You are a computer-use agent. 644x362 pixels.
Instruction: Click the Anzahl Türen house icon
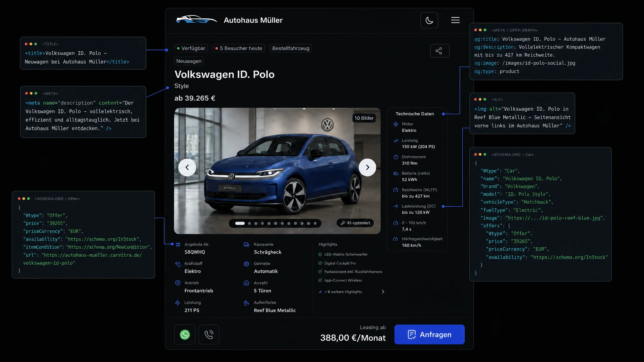point(246,283)
